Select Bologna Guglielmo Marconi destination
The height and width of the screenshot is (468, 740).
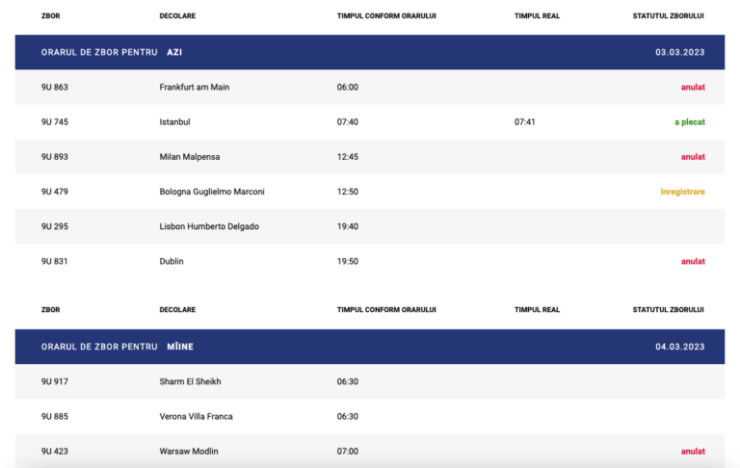[211, 191]
